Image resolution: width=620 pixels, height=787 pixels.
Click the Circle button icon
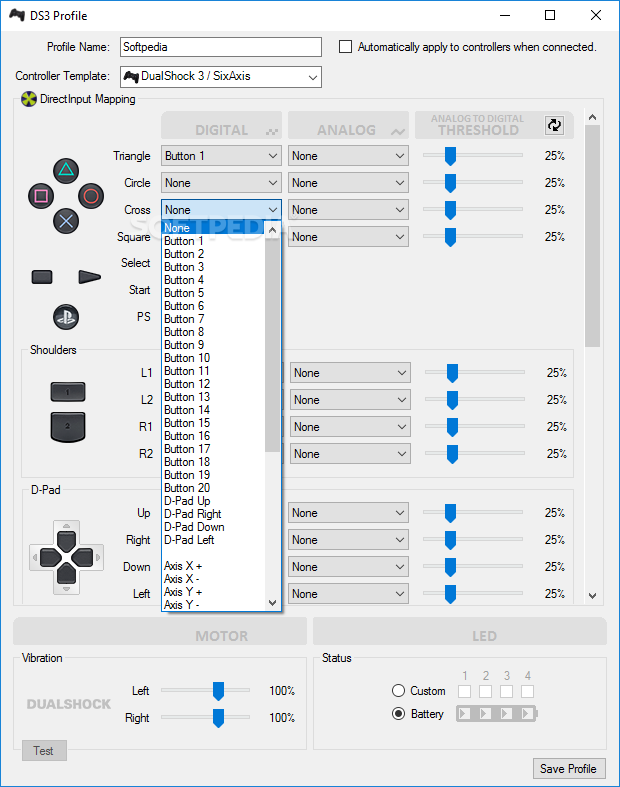coord(91,196)
